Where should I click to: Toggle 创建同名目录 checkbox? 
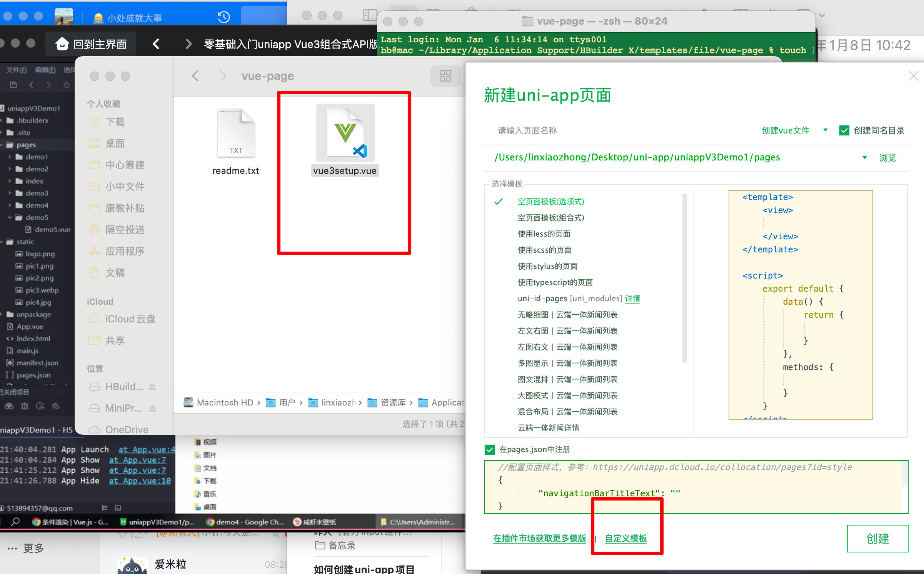[844, 130]
